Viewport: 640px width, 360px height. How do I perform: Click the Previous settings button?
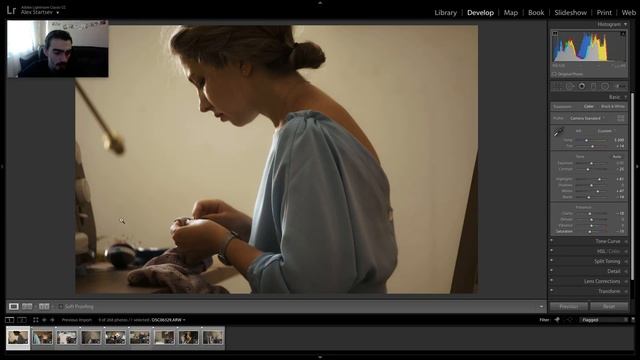(568, 306)
